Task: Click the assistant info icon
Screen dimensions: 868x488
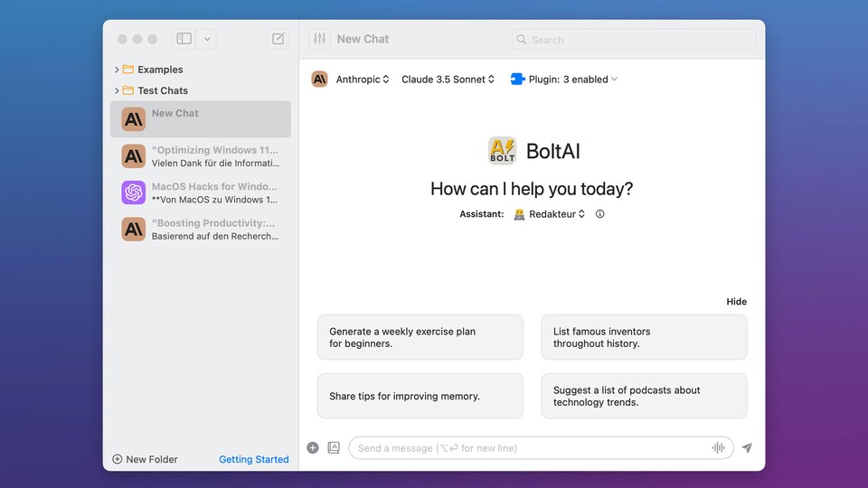Action: [600, 213]
